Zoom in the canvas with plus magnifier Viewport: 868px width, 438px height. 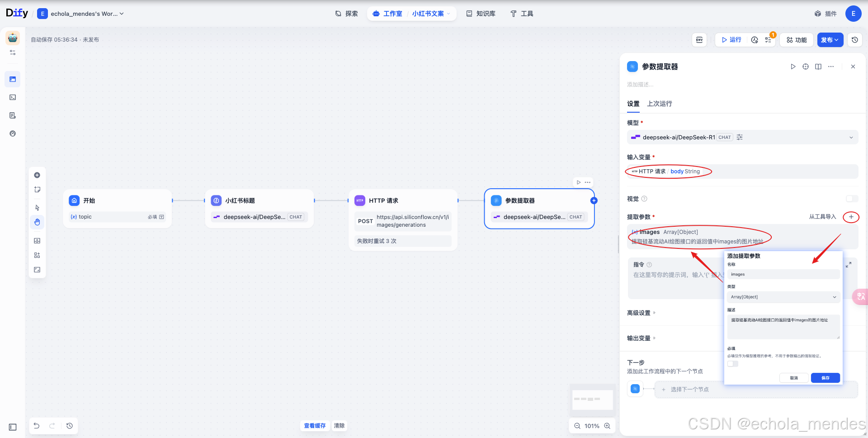point(607,426)
